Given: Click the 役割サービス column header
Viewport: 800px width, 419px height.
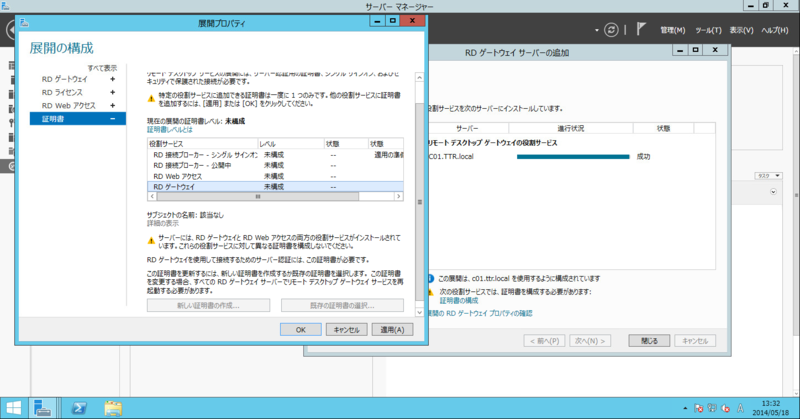Looking at the screenshot, I should tap(203, 144).
